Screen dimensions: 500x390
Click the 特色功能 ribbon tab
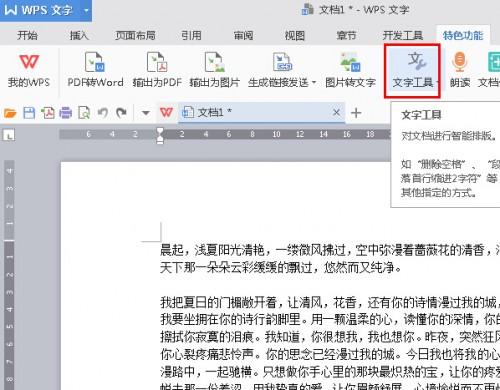click(463, 35)
